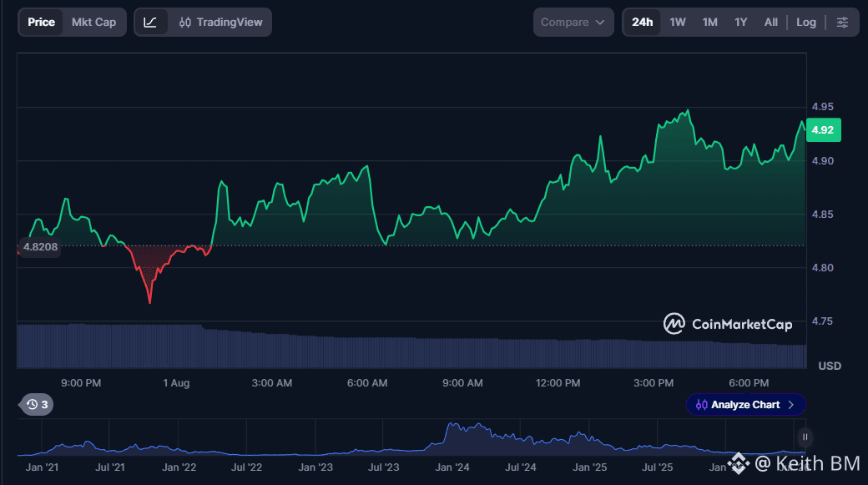Click Jan '23 on the overview timeline
This screenshot has width=868, height=485.
[315, 467]
